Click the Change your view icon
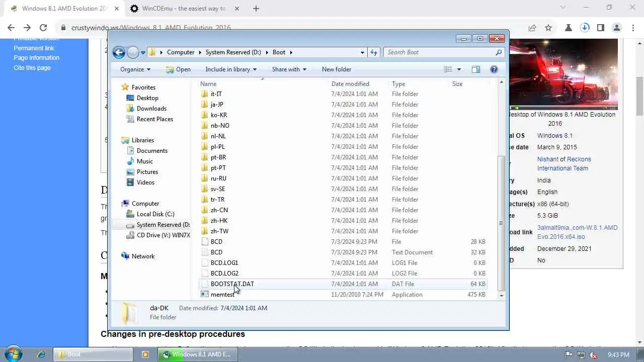This screenshot has width=644, height=362. pyautogui.click(x=448, y=69)
